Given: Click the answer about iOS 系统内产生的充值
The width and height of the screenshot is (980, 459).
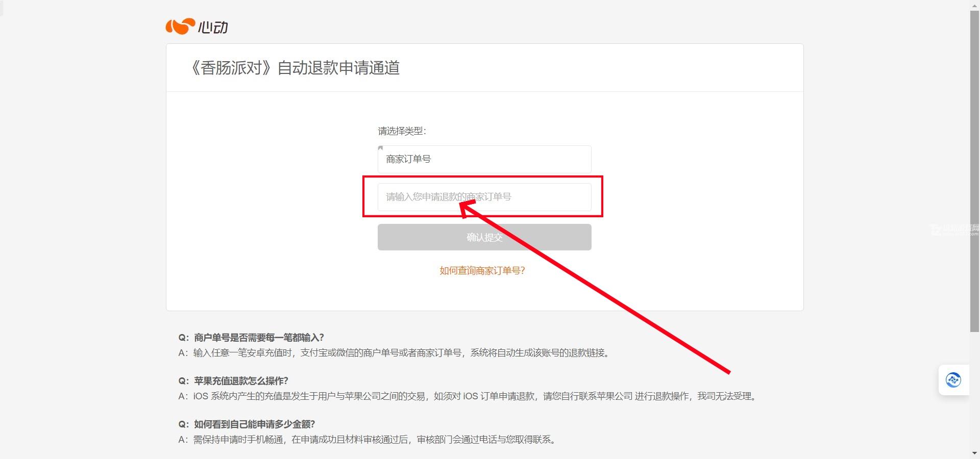Looking at the screenshot, I should coord(468,396).
